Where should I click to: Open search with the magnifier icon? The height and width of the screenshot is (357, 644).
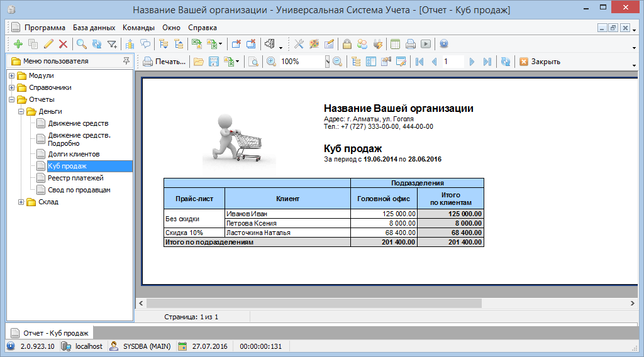tap(81, 44)
